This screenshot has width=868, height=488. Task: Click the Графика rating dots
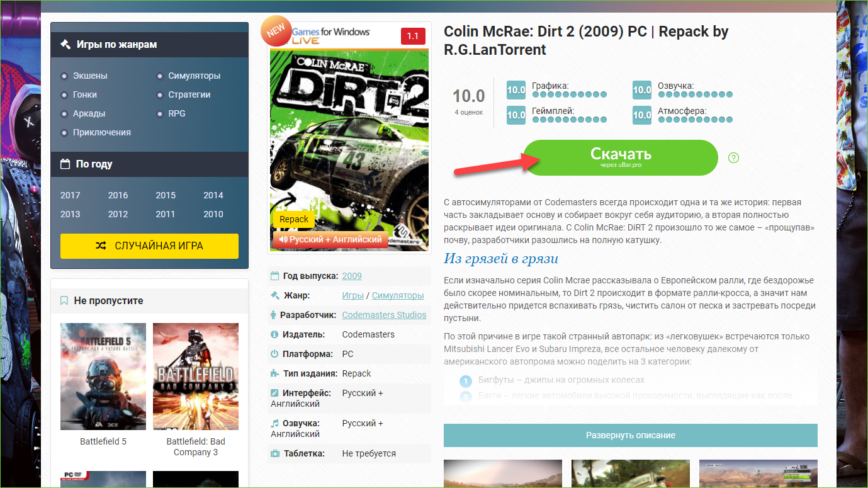pos(570,94)
